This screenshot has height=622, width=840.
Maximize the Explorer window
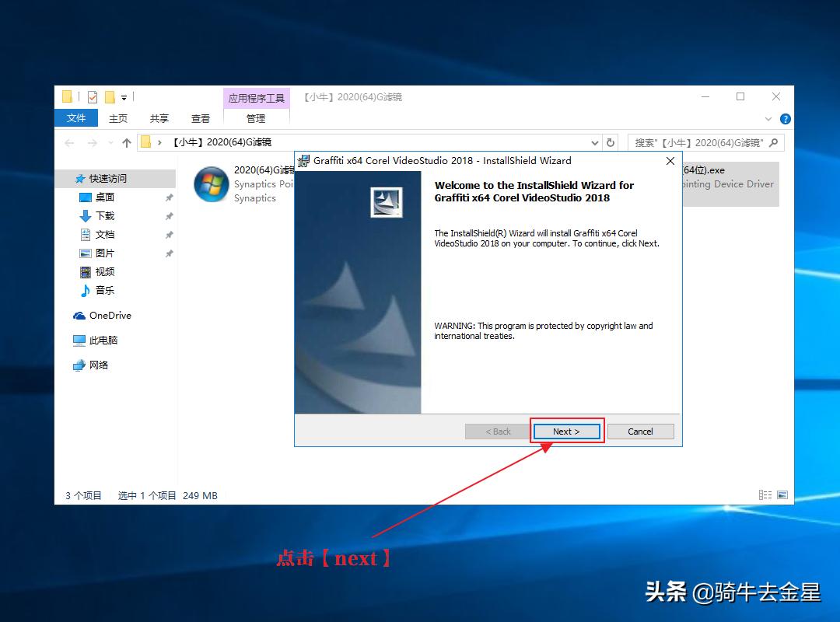pos(740,96)
